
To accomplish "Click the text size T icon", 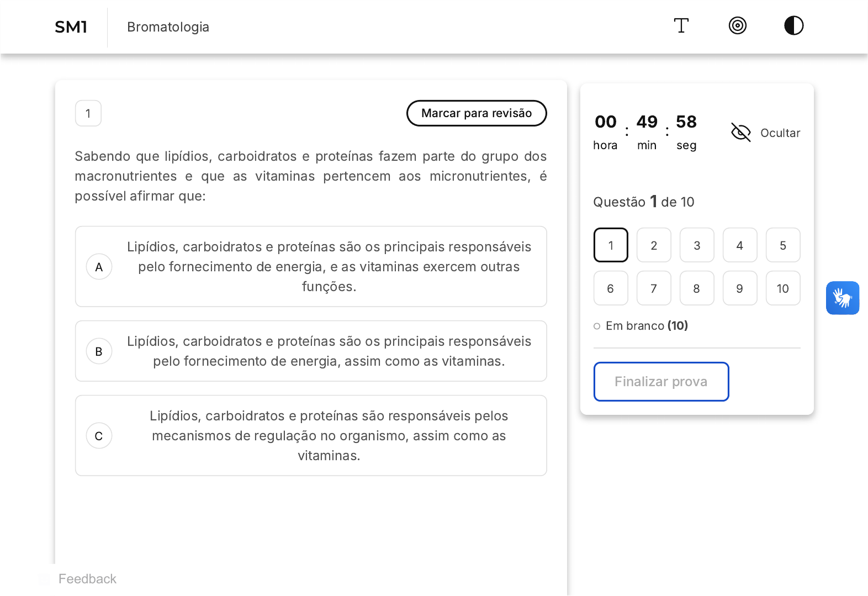I will tap(681, 26).
